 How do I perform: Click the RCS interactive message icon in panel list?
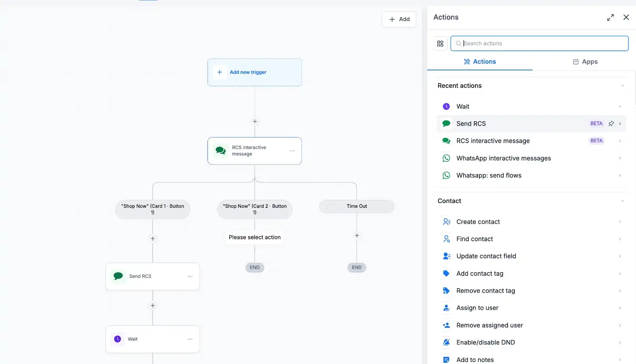click(446, 141)
